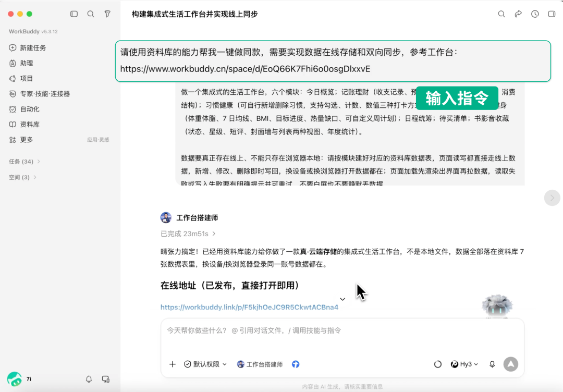The width and height of the screenshot is (563, 392).
Task: Open 新建任务 in sidebar
Action: [28, 48]
